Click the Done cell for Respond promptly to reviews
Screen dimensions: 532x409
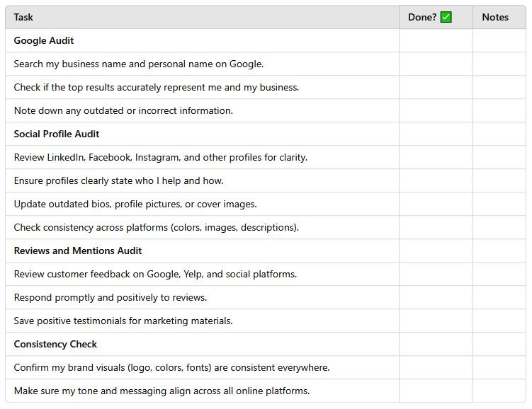(436, 297)
